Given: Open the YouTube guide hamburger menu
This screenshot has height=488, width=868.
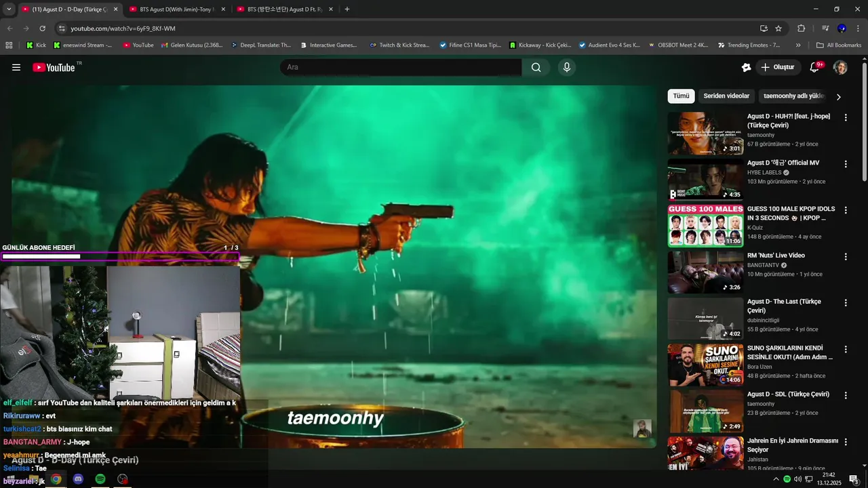Looking at the screenshot, I should pos(16,67).
